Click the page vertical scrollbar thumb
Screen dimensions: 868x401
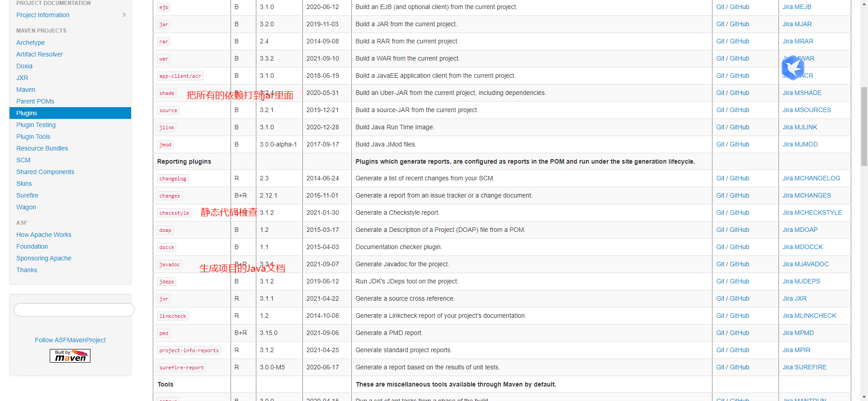tap(864, 127)
